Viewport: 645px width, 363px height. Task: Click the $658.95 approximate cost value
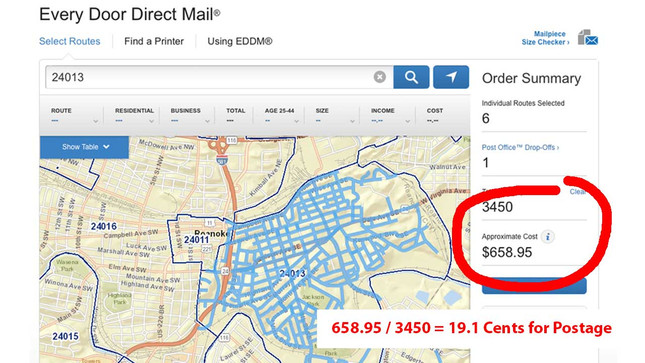click(x=507, y=252)
